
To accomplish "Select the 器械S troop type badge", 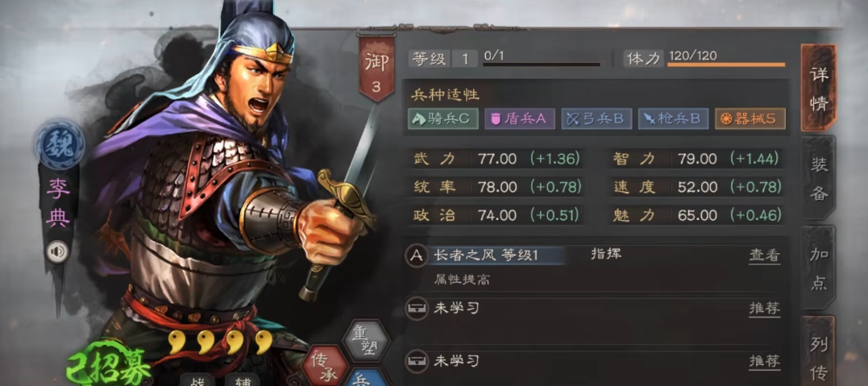I will tap(750, 118).
